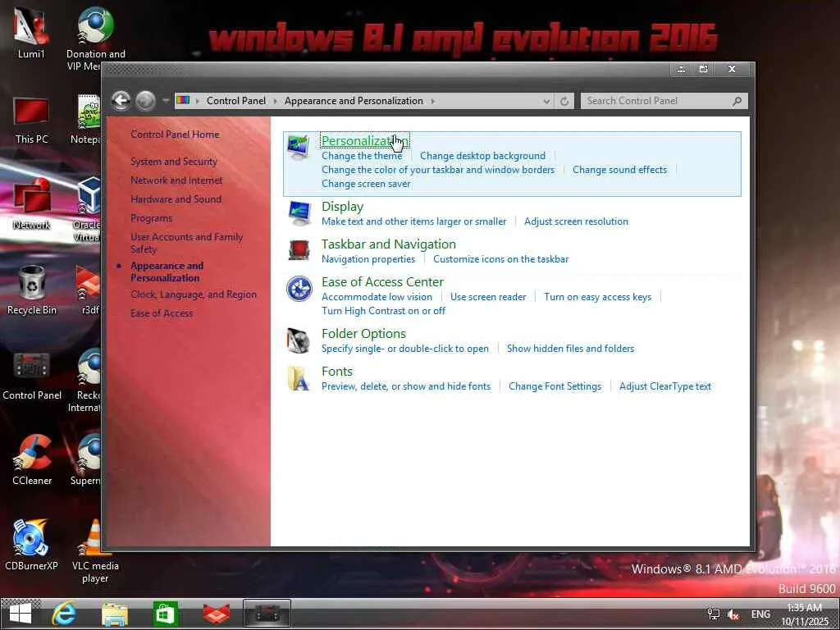The height and width of the screenshot is (630, 840).
Task: Open the Taskbar and Navigation icon
Action: [299, 250]
